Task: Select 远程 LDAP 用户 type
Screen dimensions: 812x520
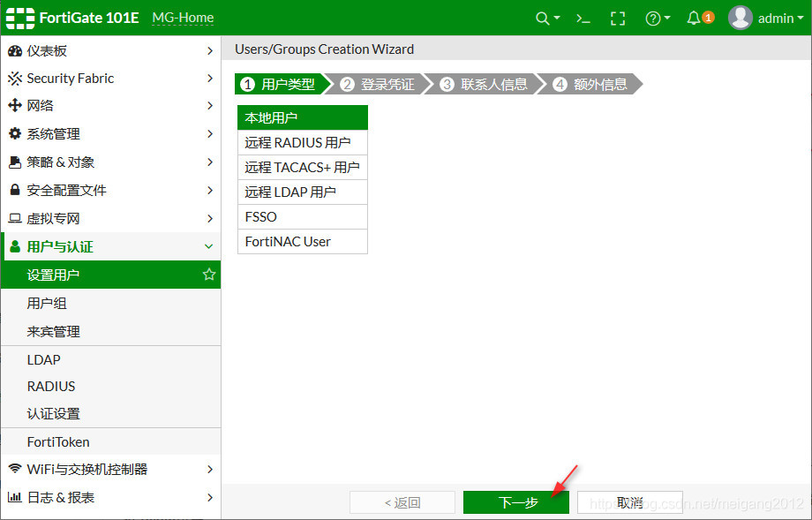Action: pos(303,192)
